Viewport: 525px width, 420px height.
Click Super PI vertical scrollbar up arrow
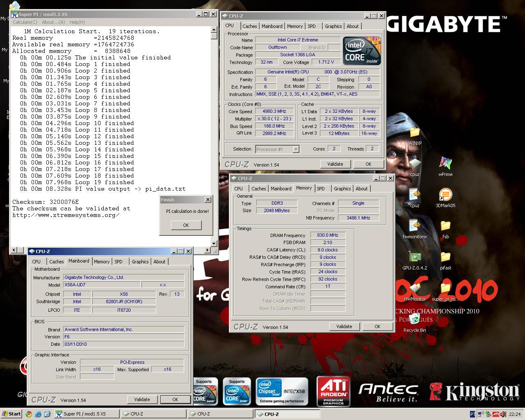[214, 30]
